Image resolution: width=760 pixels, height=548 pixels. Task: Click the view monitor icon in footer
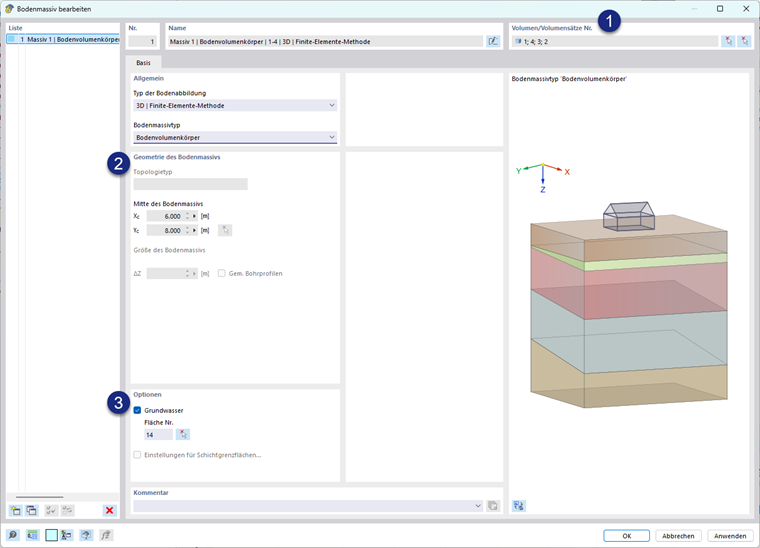[x=86, y=535]
